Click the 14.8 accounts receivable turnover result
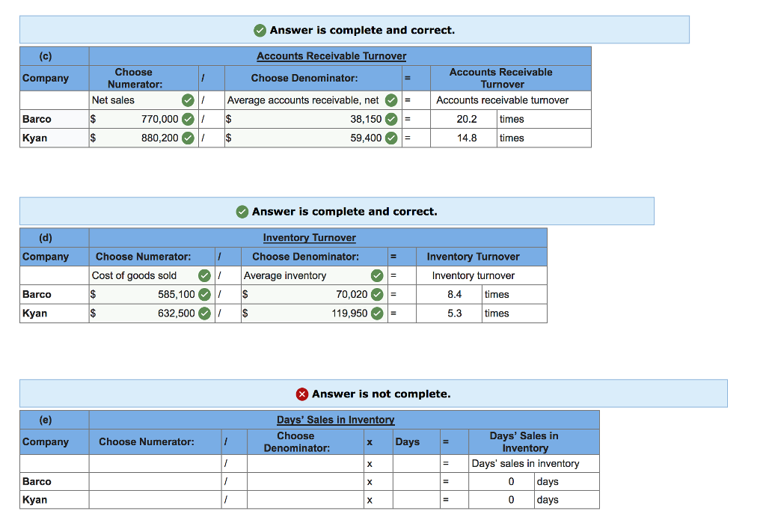This screenshot has height=532, width=766. tap(467, 138)
